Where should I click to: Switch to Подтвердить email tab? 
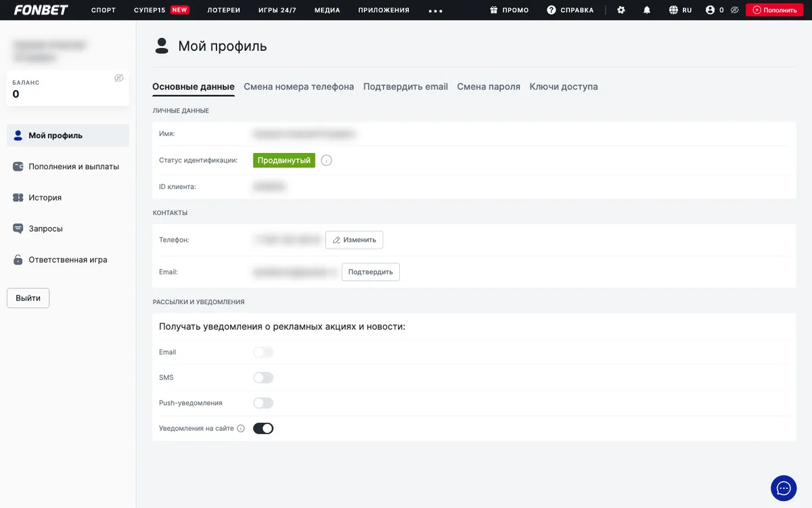(405, 87)
